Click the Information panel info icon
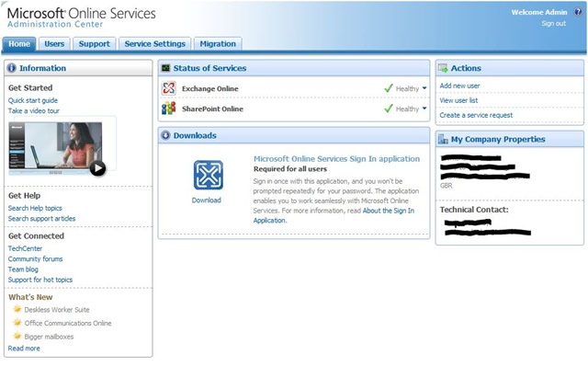Image resolution: width=588 pixels, height=366 pixels. [x=12, y=68]
